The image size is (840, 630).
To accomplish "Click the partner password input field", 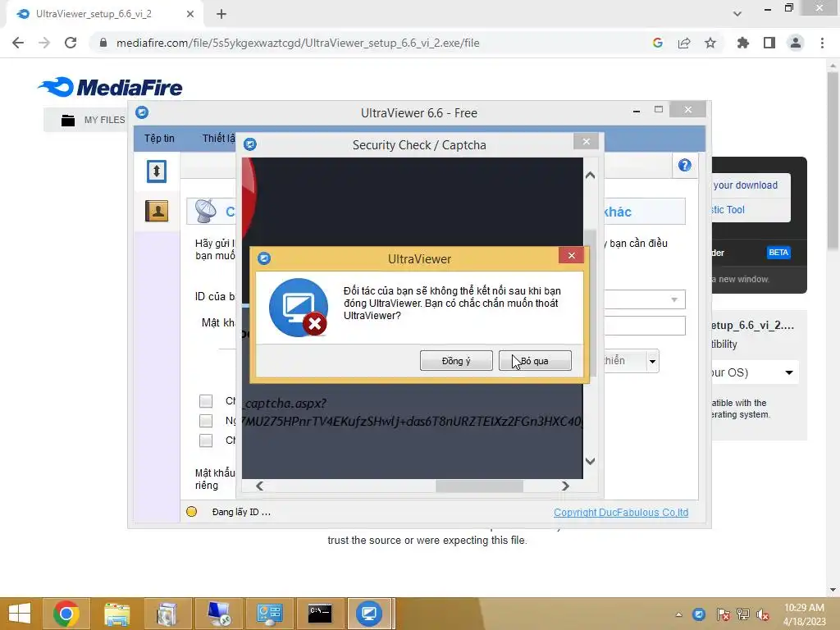I will point(645,325).
